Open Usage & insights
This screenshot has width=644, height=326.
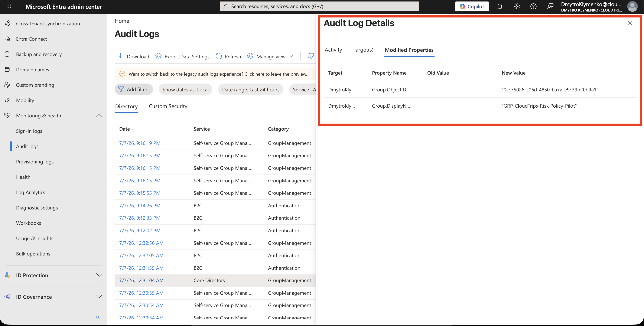[x=35, y=238]
